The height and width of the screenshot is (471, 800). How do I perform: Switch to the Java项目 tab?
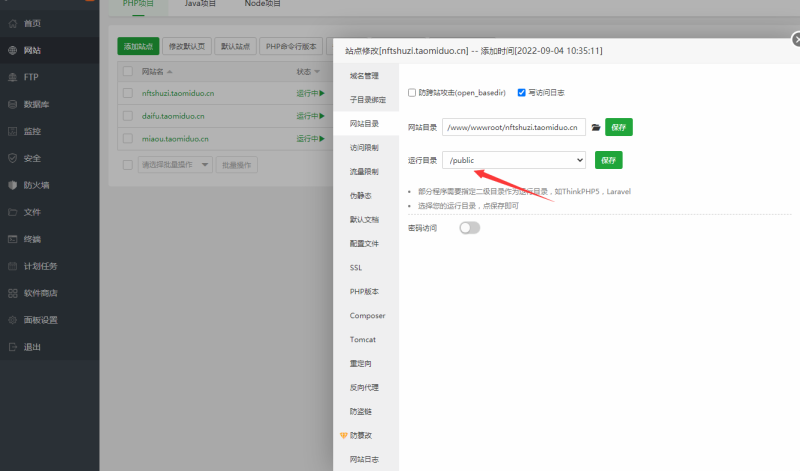click(x=200, y=4)
